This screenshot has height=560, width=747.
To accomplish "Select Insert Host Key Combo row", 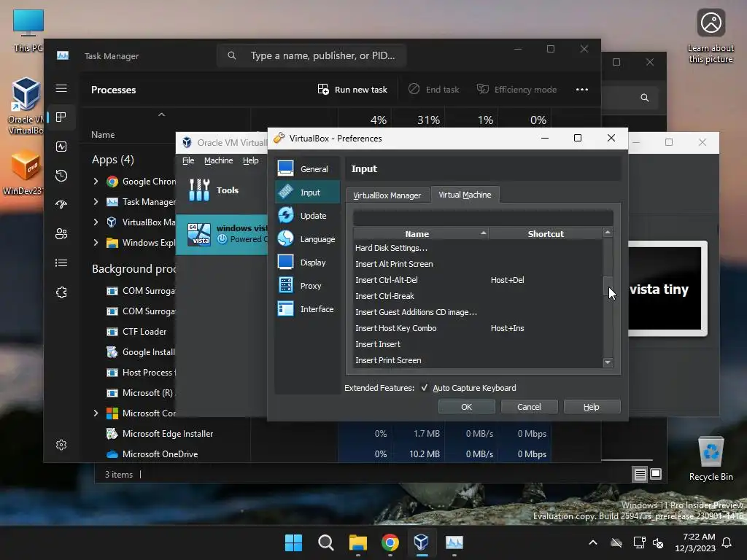I will coord(478,328).
